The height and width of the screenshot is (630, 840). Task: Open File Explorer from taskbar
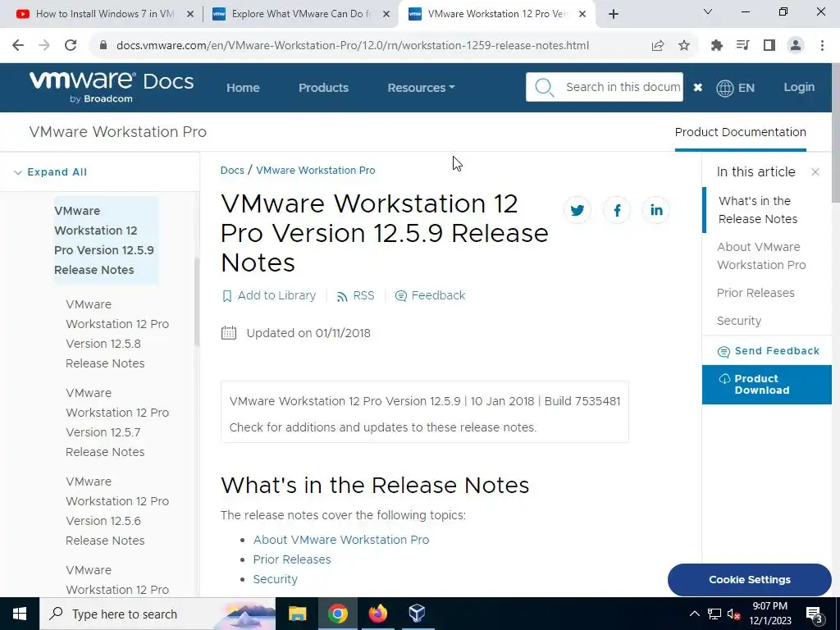coord(297,614)
